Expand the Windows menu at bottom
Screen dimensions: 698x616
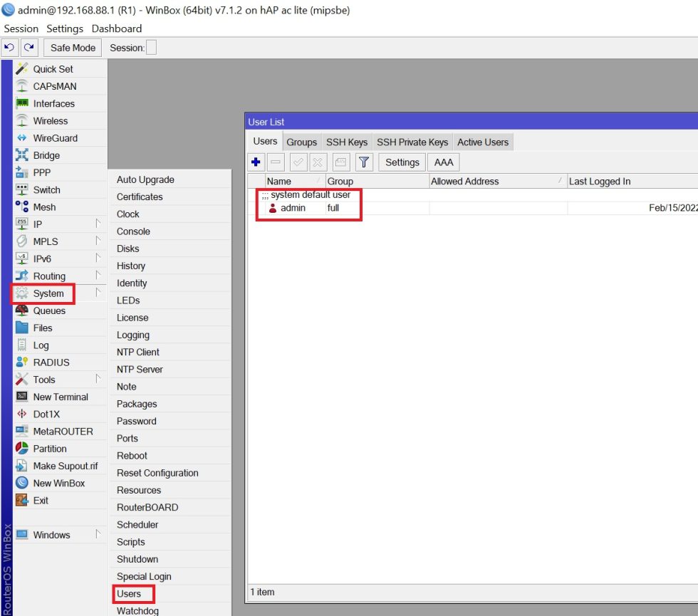click(x=51, y=534)
